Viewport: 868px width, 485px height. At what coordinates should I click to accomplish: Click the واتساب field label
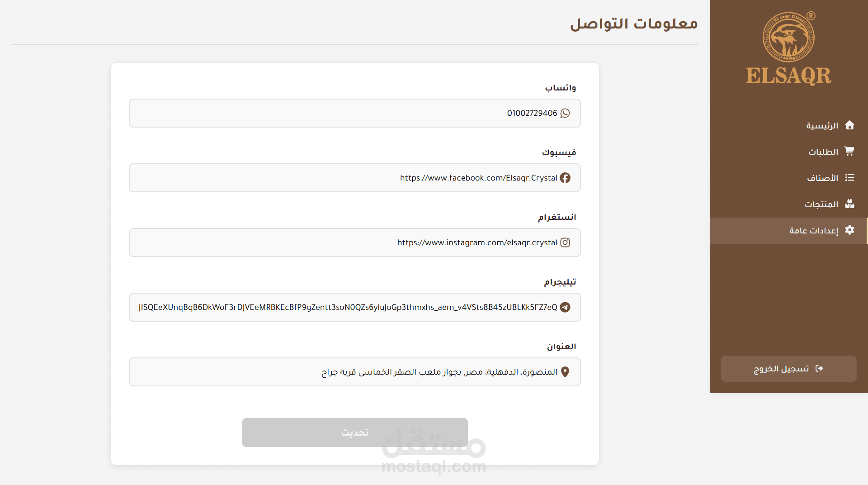[x=561, y=88]
